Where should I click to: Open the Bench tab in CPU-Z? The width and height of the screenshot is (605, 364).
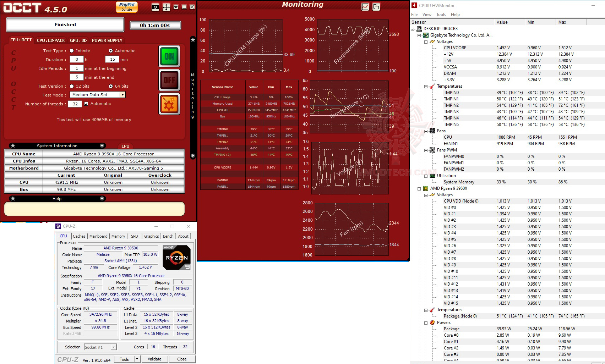168,236
